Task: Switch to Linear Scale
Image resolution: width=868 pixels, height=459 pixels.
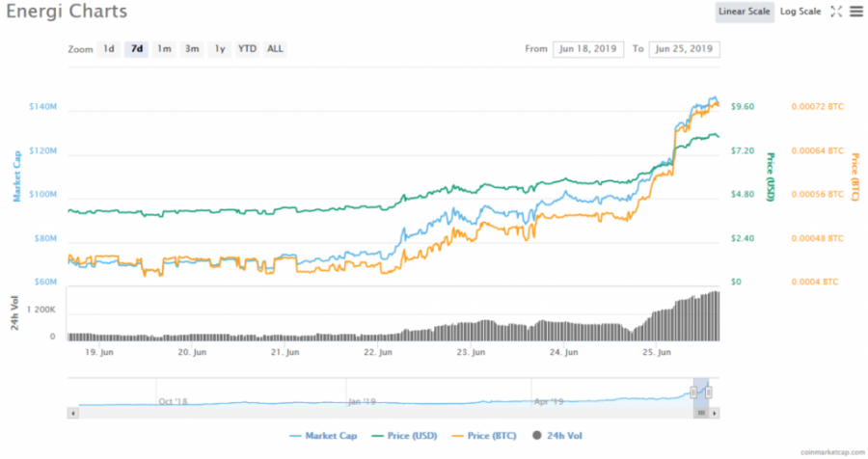Action: 744,12
